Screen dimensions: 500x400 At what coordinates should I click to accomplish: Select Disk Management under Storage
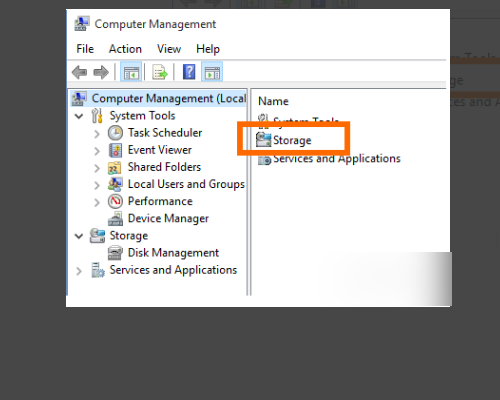173,253
